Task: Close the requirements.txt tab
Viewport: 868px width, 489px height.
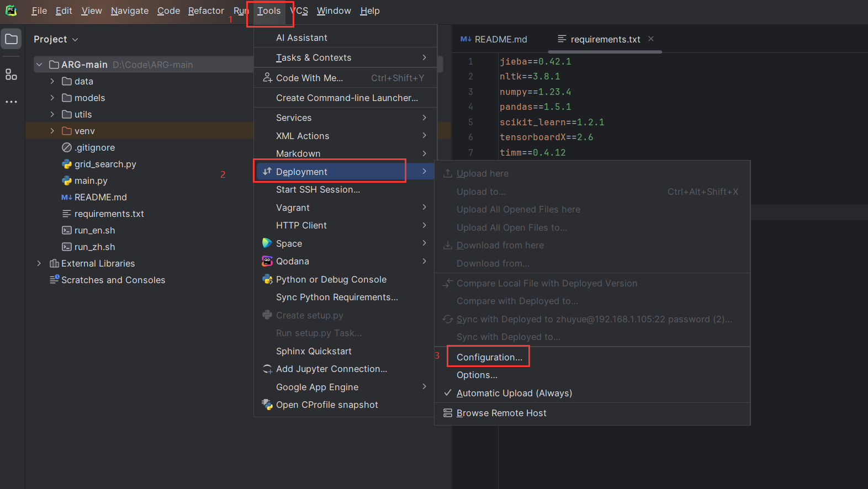Action: (651, 39)
